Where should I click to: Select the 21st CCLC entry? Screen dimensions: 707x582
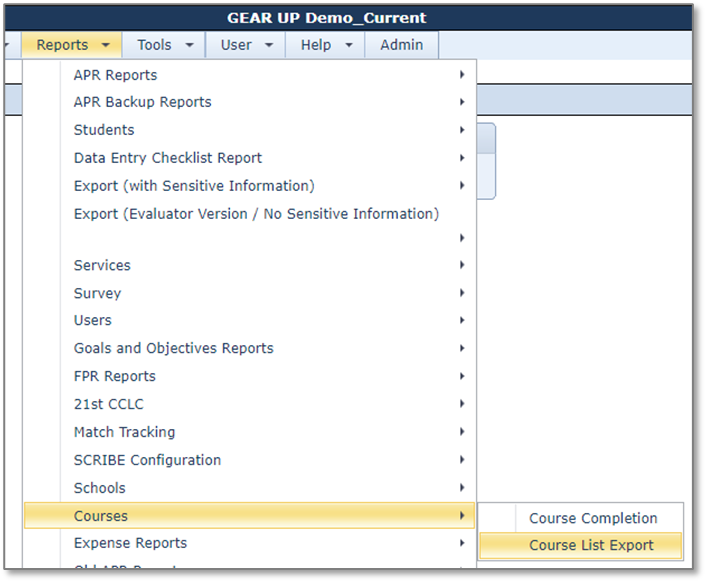coord(250,404)
